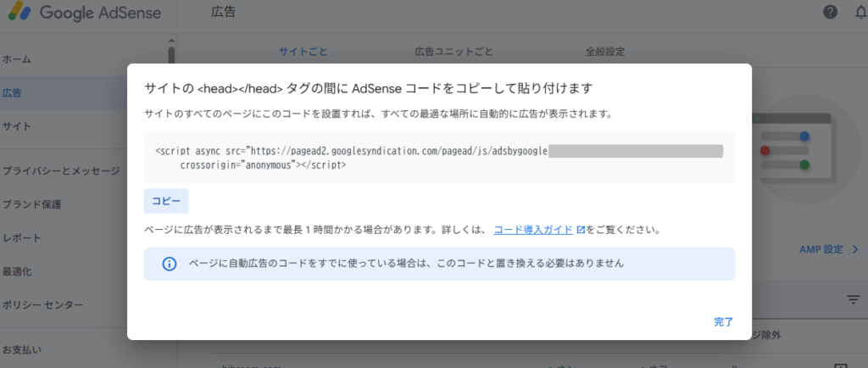868x368 pixels.
Task: Click the dialog heading about head tags
Action: pos(368,88)
